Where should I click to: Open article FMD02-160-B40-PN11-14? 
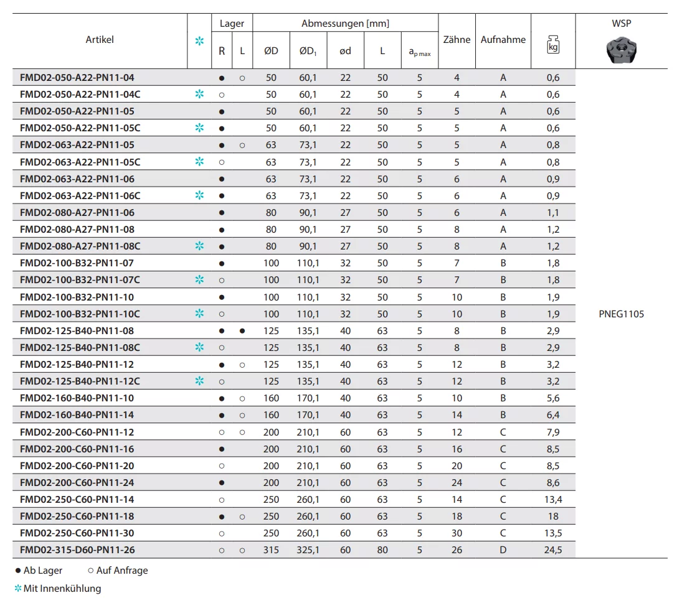77,415
